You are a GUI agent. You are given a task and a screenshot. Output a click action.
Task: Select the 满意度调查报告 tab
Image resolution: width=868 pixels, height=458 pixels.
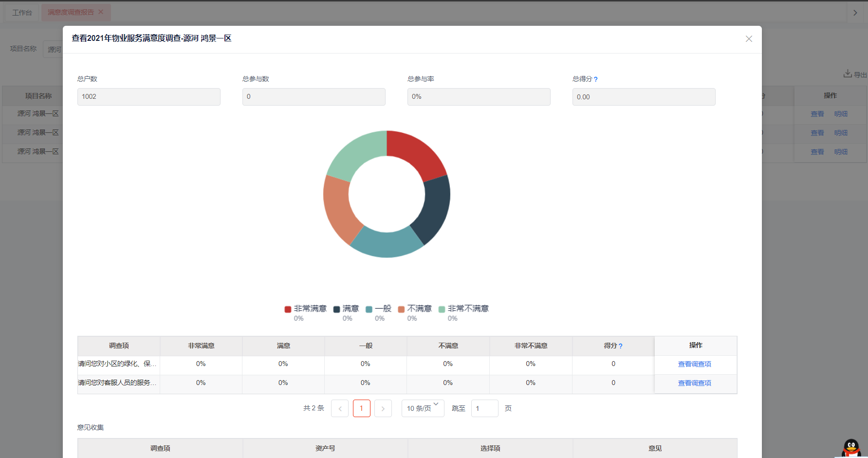(71, 12)
